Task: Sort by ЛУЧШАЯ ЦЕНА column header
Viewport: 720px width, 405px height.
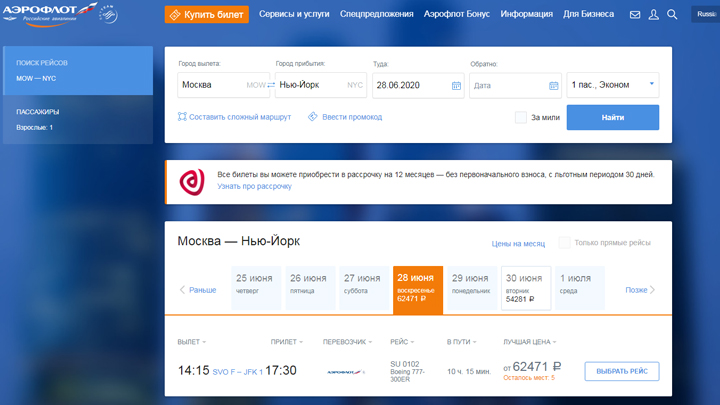Action: tap(529, 342)
